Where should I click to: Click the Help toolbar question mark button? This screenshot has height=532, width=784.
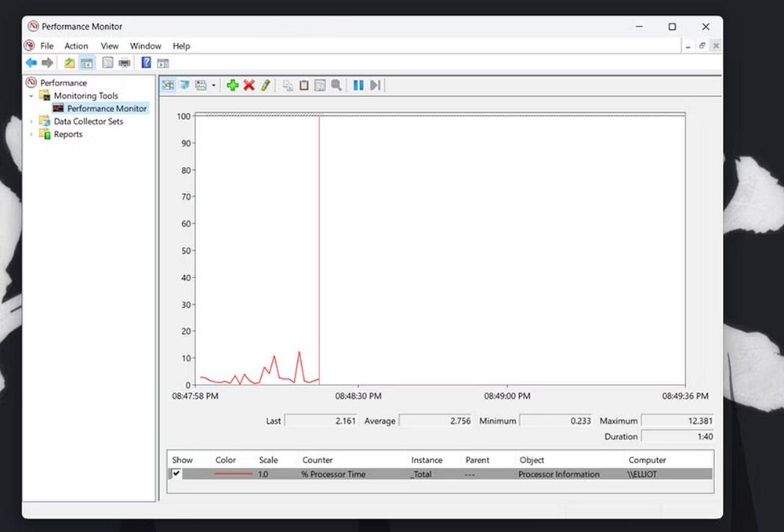(146, 62)
